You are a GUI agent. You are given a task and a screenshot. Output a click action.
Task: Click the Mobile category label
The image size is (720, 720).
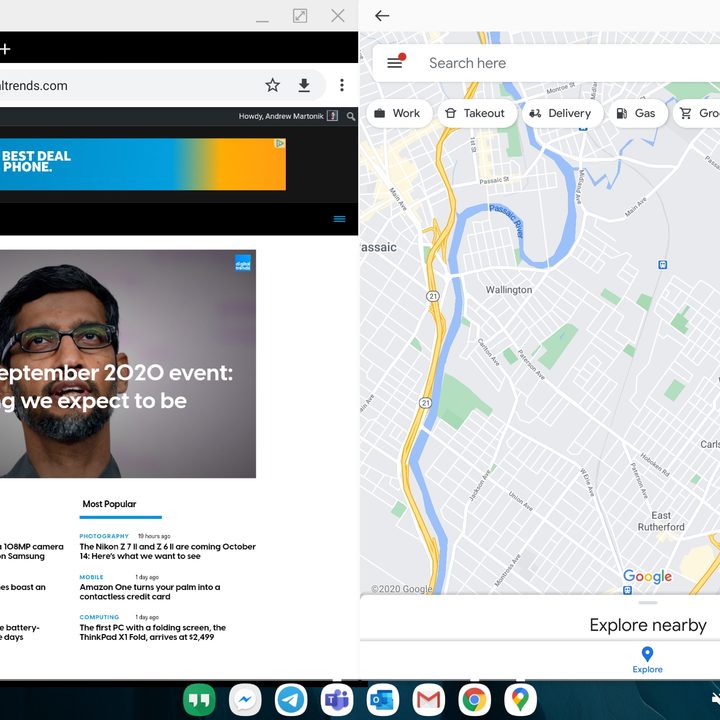pos(91,577)
